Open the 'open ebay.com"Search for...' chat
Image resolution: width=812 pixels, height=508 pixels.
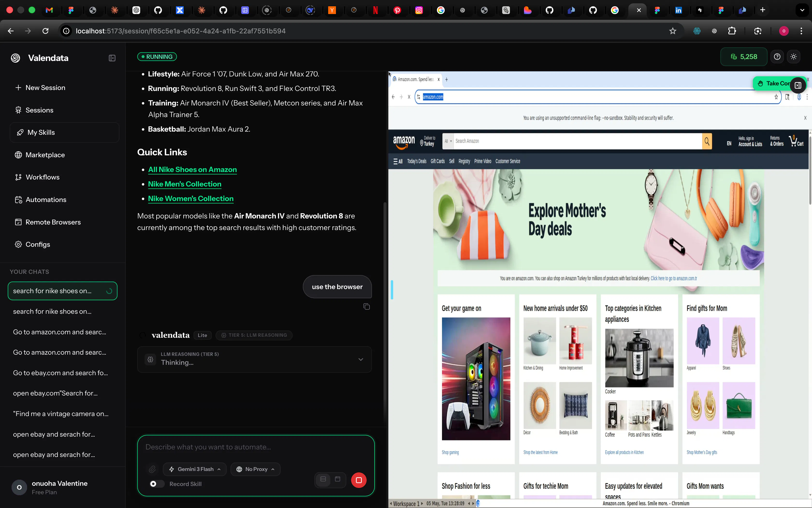(55, 393)
